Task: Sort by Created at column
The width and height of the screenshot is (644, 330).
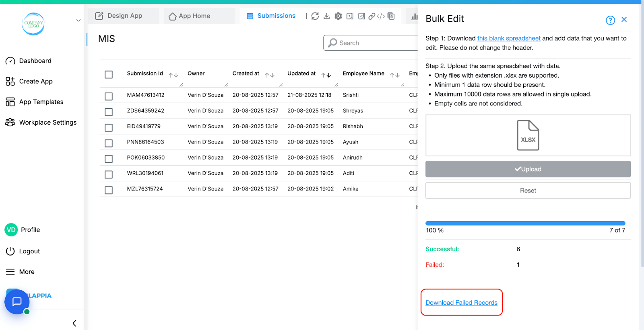Action: tap(270, 75)
